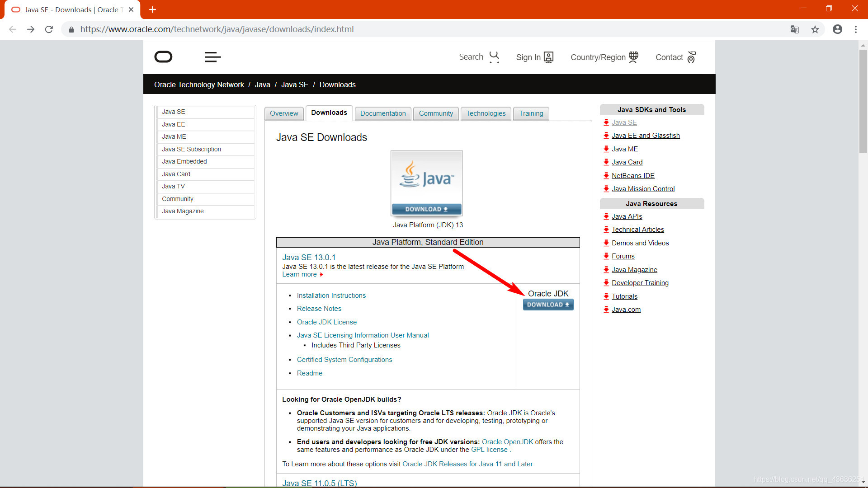This screenshot has width=868, height=488.
Task: Bookmark page with star icon
Action: [x=815, y=29]
